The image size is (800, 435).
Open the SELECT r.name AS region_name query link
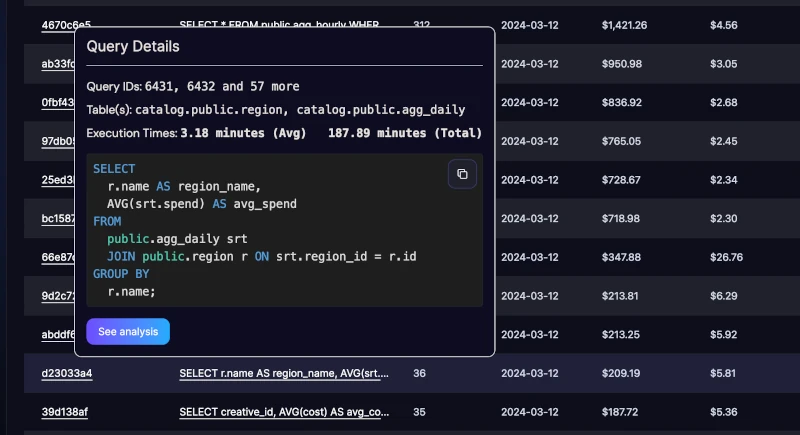(x=284, y=373)
